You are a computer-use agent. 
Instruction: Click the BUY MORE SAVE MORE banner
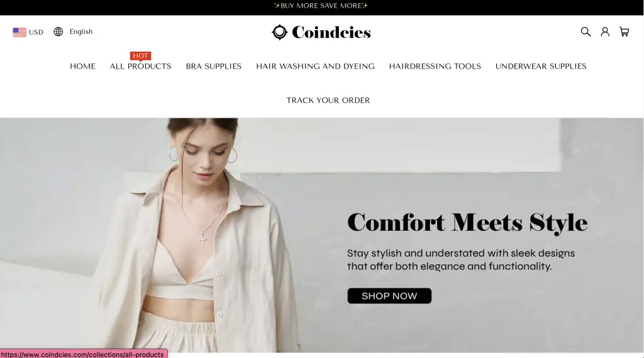321,6
